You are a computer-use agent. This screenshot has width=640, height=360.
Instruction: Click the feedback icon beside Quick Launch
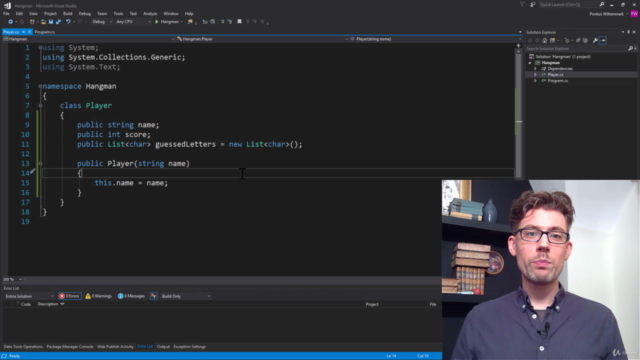[x=533, y=4]
